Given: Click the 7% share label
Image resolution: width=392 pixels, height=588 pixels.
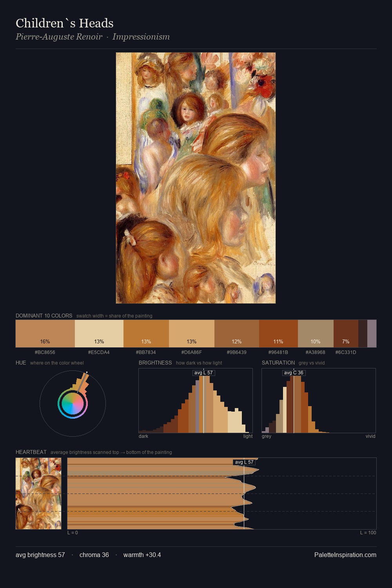Looking at the screenshot, I should [346, 341].
